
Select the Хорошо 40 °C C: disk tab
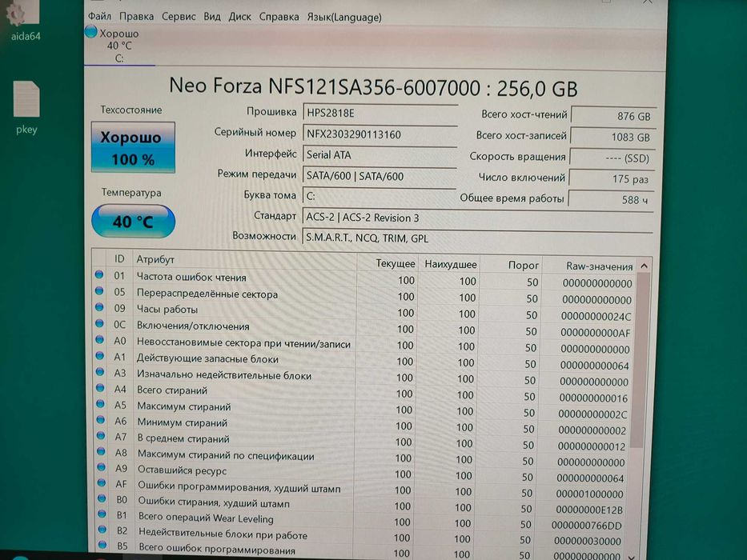119,46
